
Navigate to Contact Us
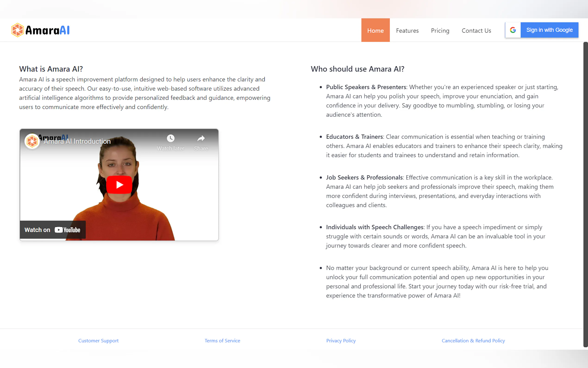[x=476, y=30]
